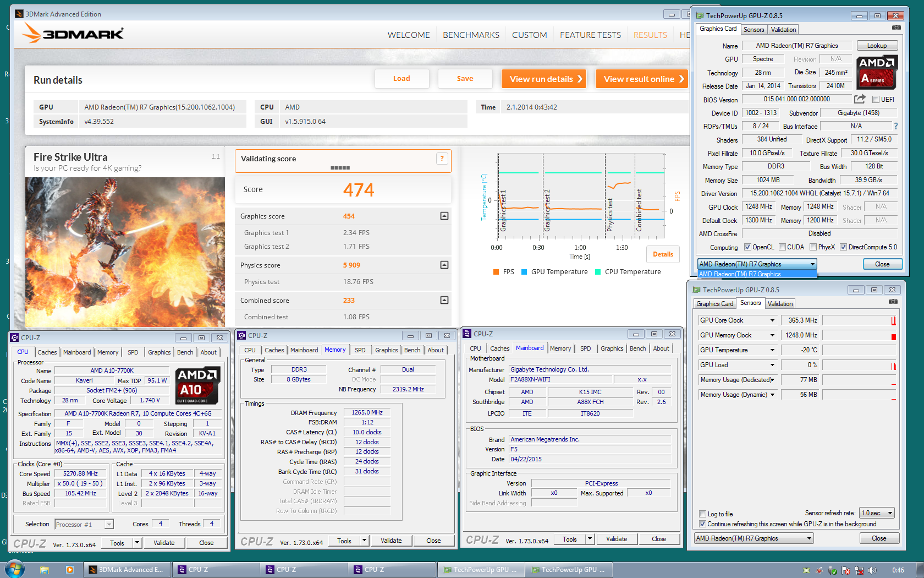Enable the Log to file checkbox

(702, 514)
